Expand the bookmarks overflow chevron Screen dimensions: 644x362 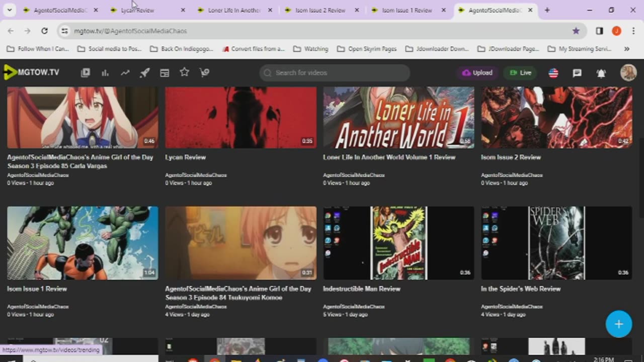(x=627, y=49)
